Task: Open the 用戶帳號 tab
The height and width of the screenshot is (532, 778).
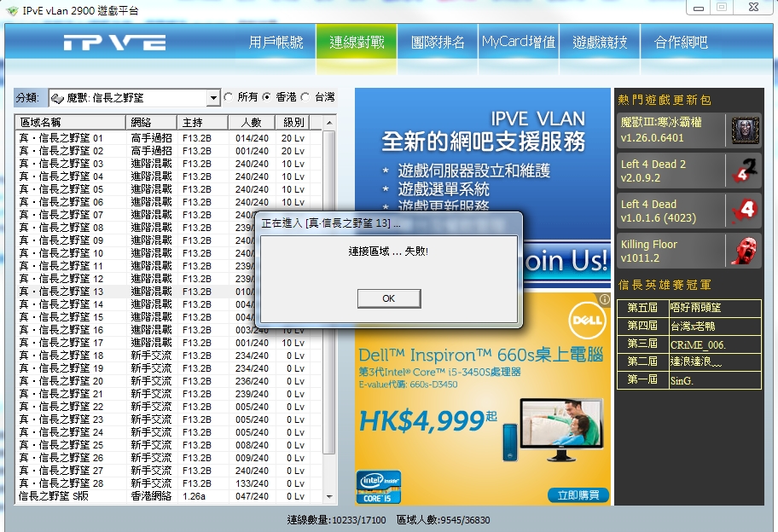Action: pyautogui.click(x=276, y=42)
